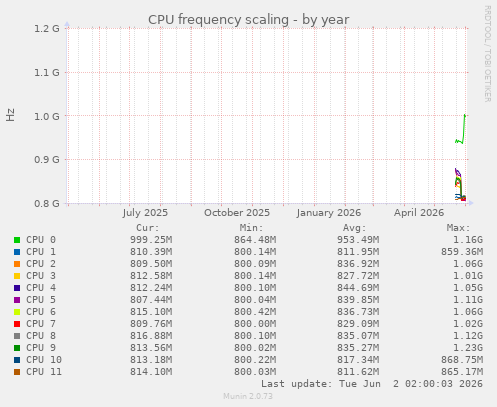
Task: Click the CPU 4 dark blue legend swatch
Action: point(17,288)
